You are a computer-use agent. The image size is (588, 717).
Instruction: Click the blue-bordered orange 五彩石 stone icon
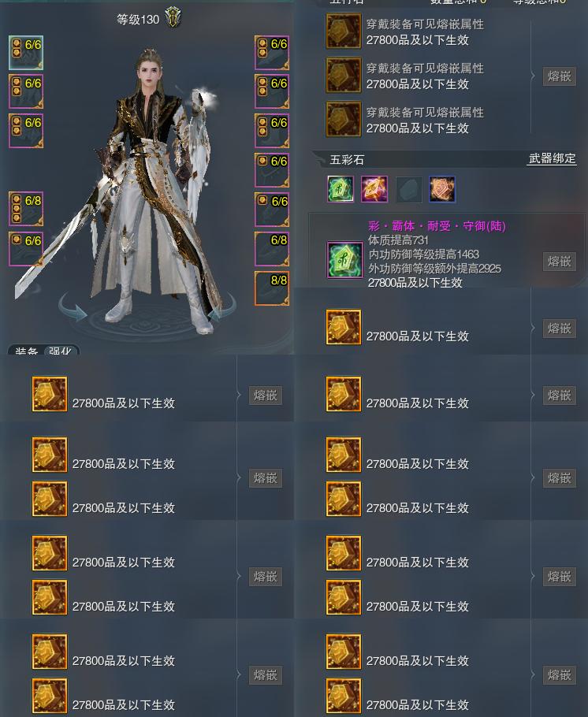(x=442, y=189)
